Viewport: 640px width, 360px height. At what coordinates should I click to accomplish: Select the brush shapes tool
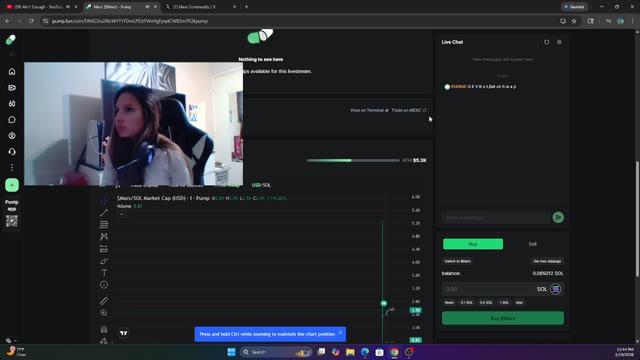[104, 261]
